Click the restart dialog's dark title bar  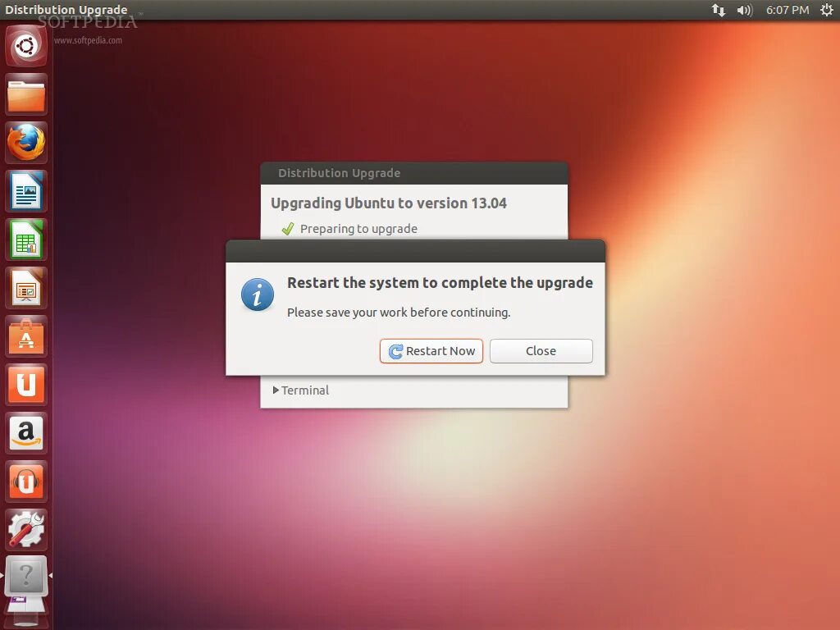coord(415,251)
